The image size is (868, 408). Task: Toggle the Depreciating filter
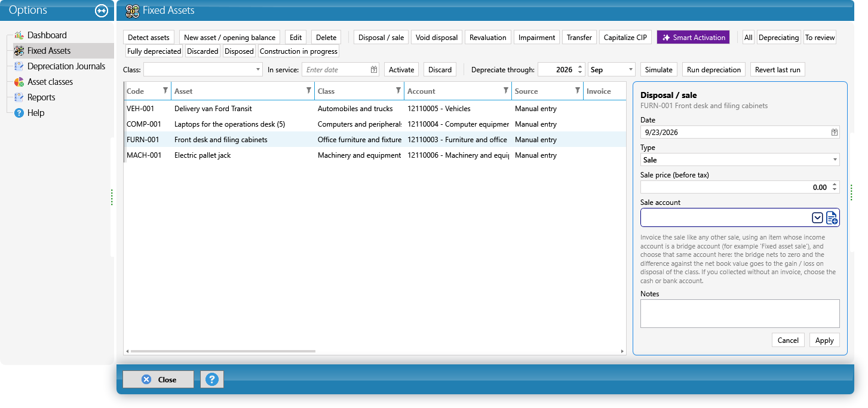pos(778,37)
